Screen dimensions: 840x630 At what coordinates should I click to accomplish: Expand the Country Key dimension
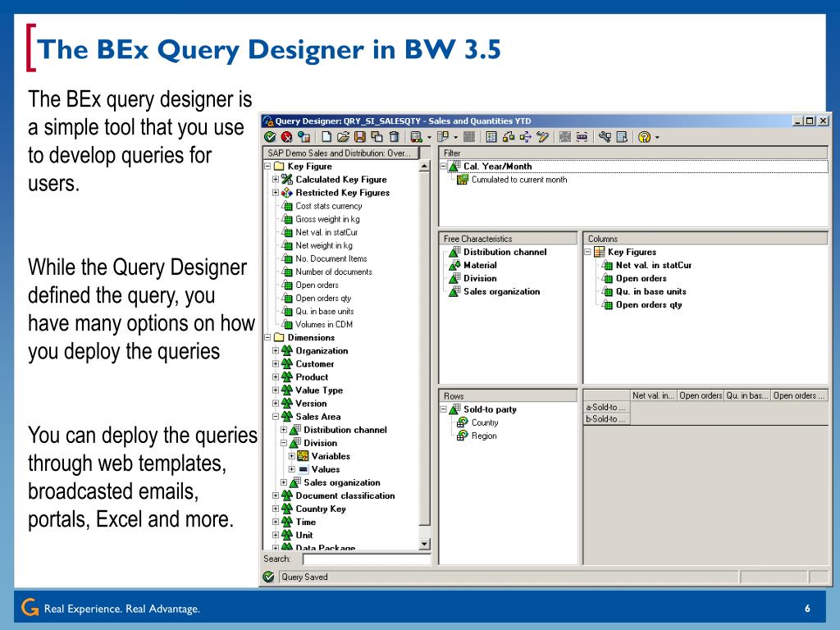click(276, 509)
